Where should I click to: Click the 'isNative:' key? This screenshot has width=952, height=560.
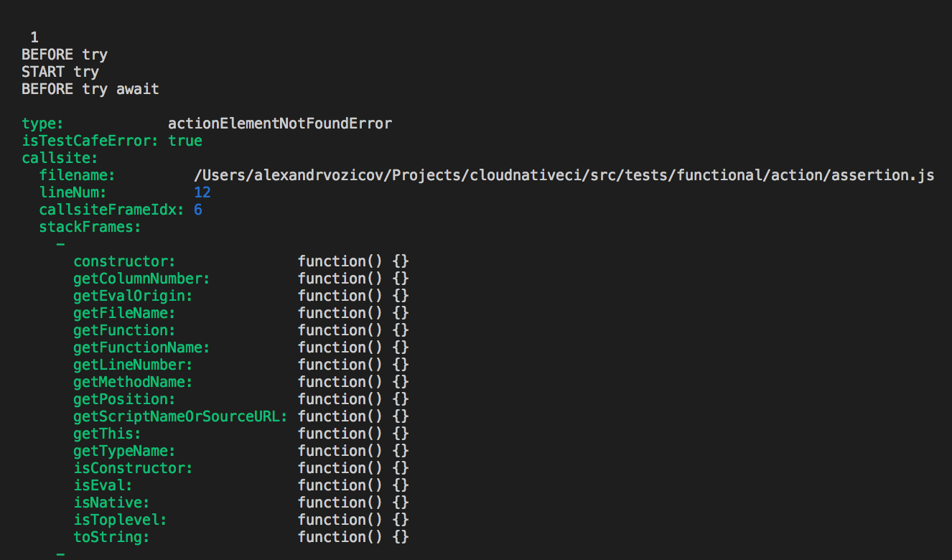[111, 503]
